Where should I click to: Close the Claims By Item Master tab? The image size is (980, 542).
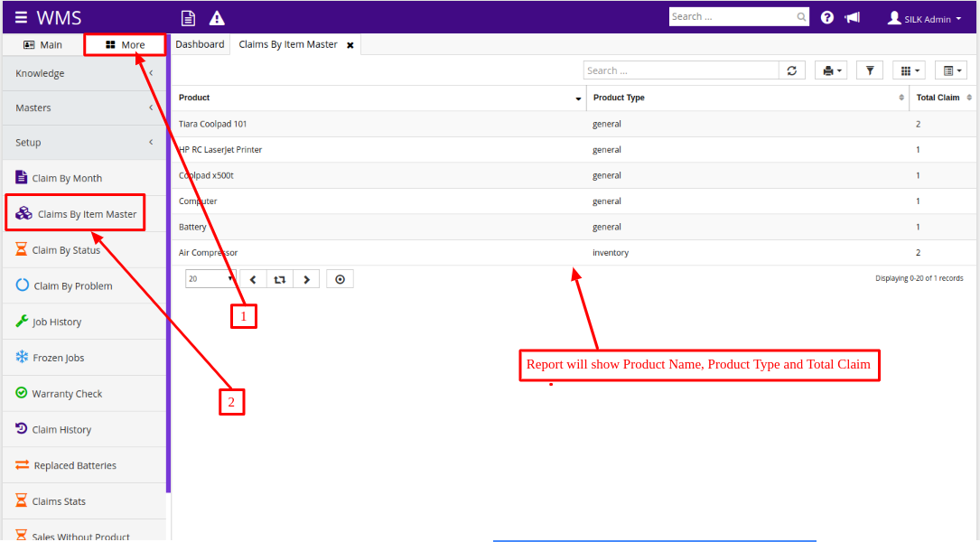pyautogui.click(x=350, y=45)
